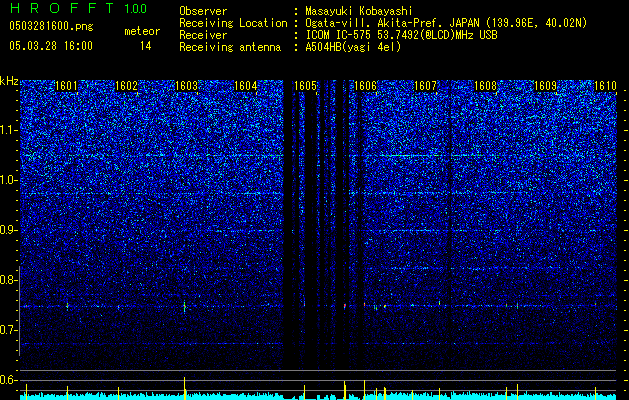Click the red meteor echo just before 1606

(x=345, y=306)
